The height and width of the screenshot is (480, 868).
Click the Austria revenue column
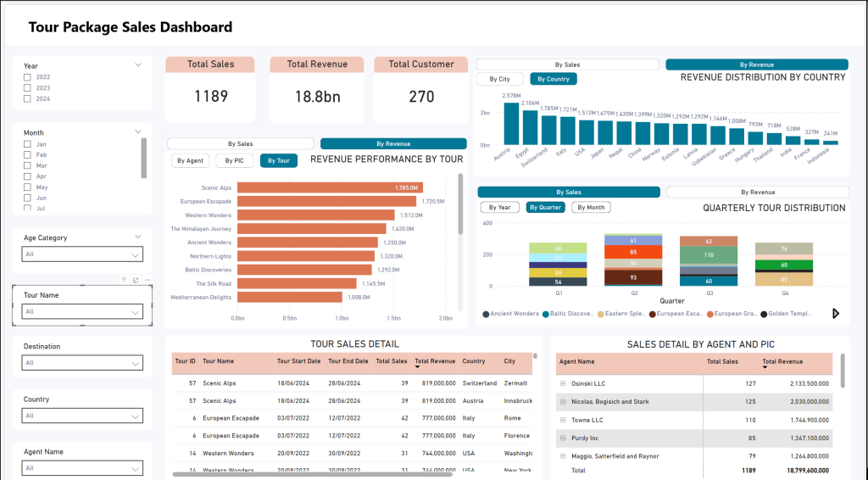click(511, 124)
